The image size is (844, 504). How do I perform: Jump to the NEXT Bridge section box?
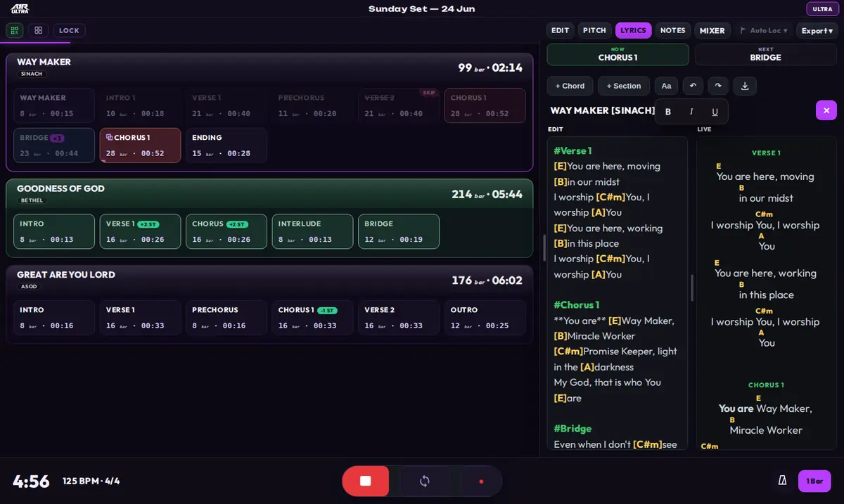(765, 54)
